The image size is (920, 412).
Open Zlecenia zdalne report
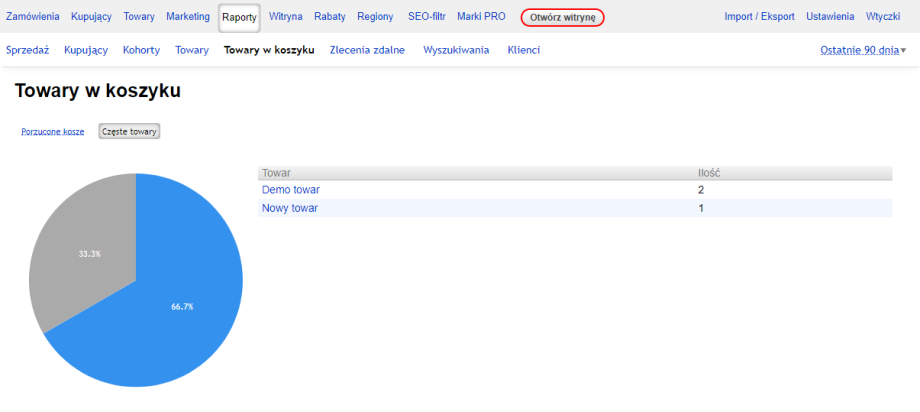click(x=367, y=50)
